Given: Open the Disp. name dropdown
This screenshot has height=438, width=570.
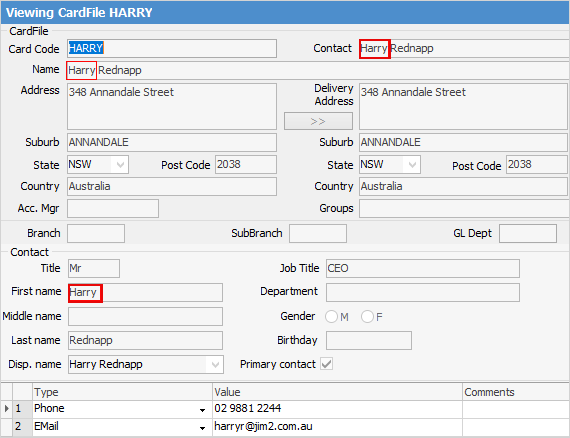Looking at the screenshot, I should pos(215,365).
